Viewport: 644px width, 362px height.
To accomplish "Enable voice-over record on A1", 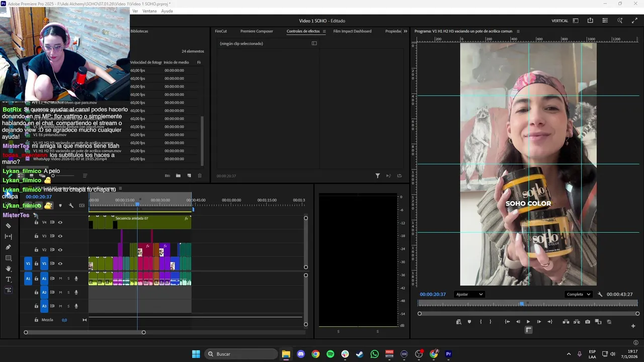I will click(x=76, y=279).
